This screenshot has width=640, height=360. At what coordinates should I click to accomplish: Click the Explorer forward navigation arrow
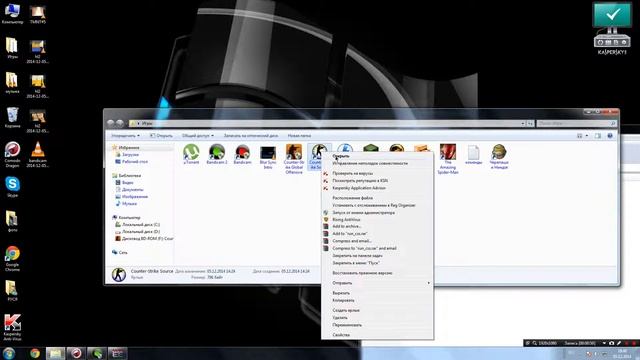(x=120, y=123)
